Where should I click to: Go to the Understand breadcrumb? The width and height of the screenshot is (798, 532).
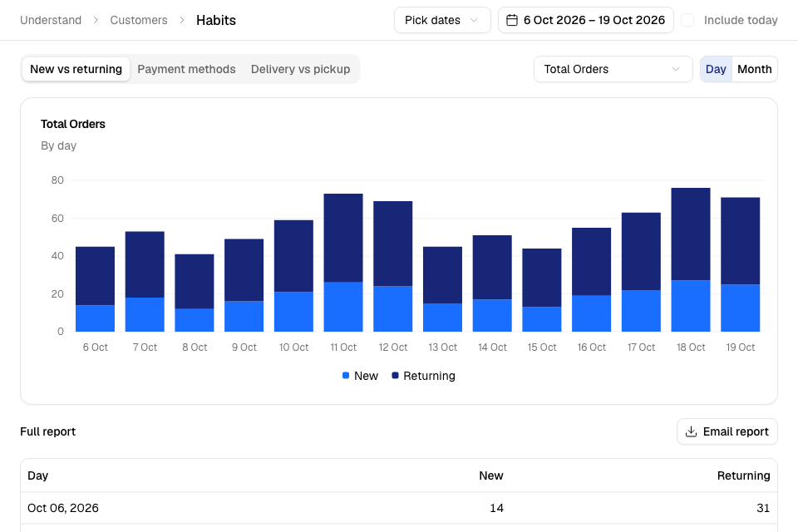pos(51,20)
